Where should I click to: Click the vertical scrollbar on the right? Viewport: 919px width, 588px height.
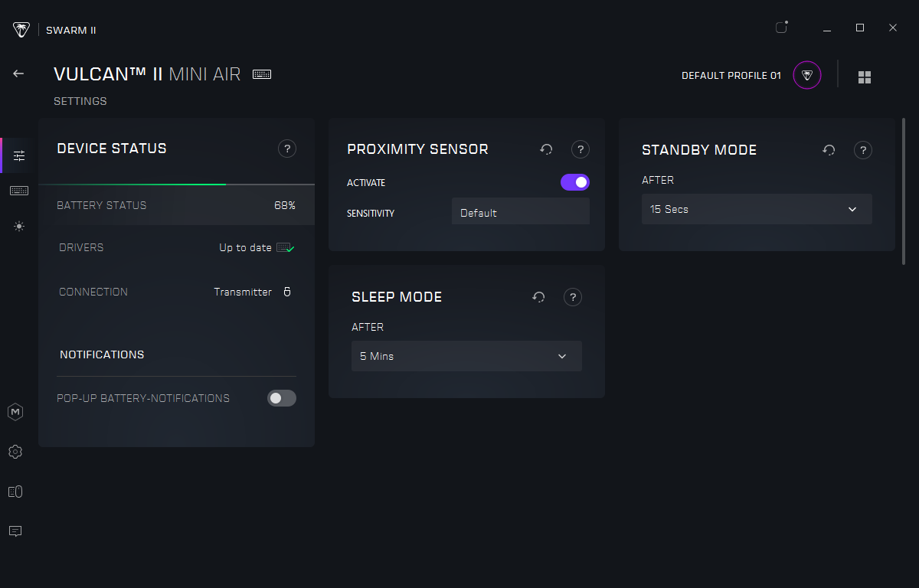point(904,191)
